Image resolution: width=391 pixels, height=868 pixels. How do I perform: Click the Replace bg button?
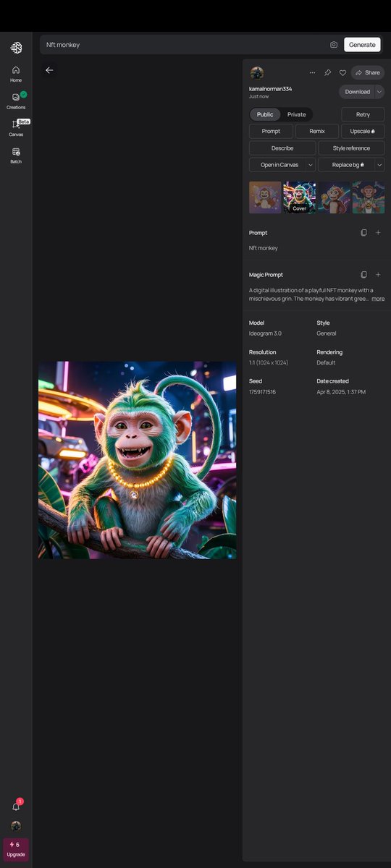click(345, 165)
